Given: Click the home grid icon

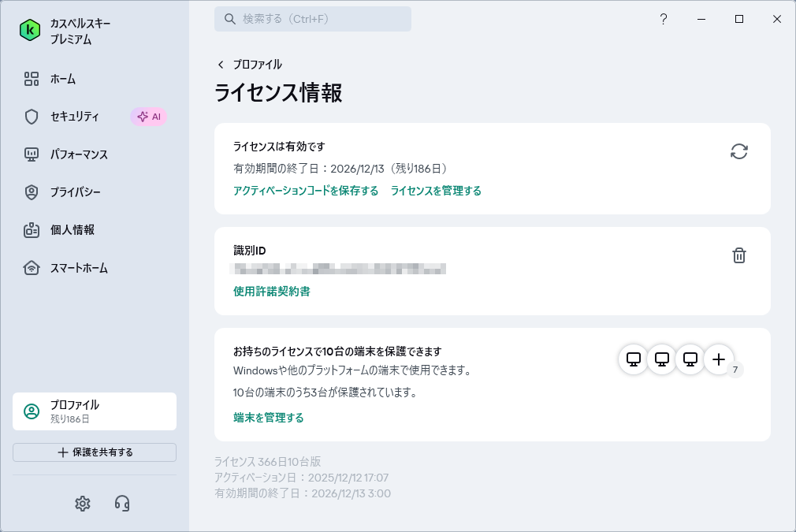Looking at the screenshot, I should pos(32,79).
